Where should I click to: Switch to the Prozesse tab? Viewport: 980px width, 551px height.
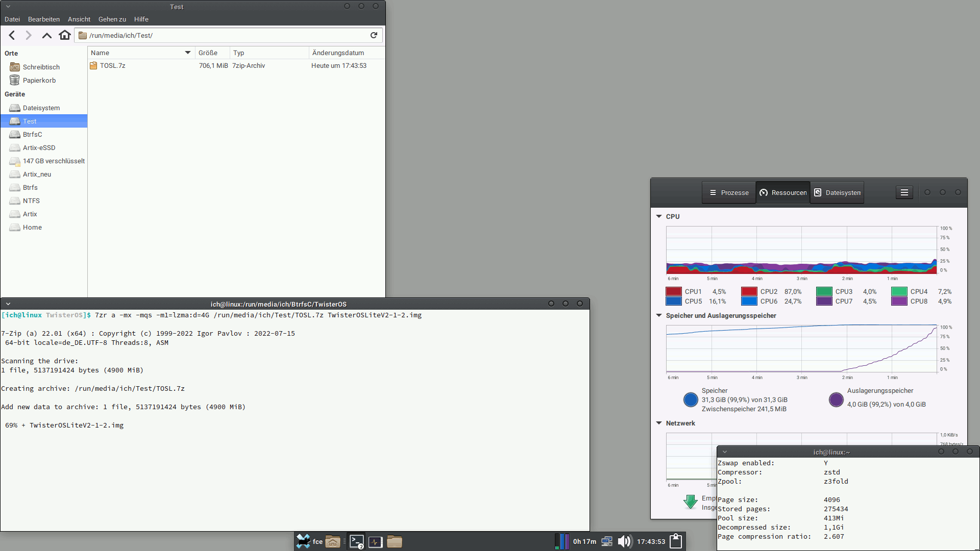[729, 192]
